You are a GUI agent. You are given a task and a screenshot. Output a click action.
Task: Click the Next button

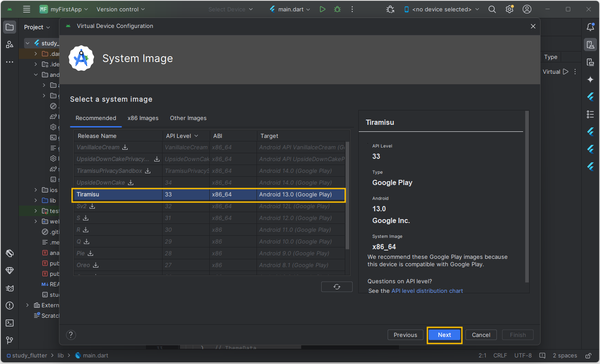click(444, 335)
